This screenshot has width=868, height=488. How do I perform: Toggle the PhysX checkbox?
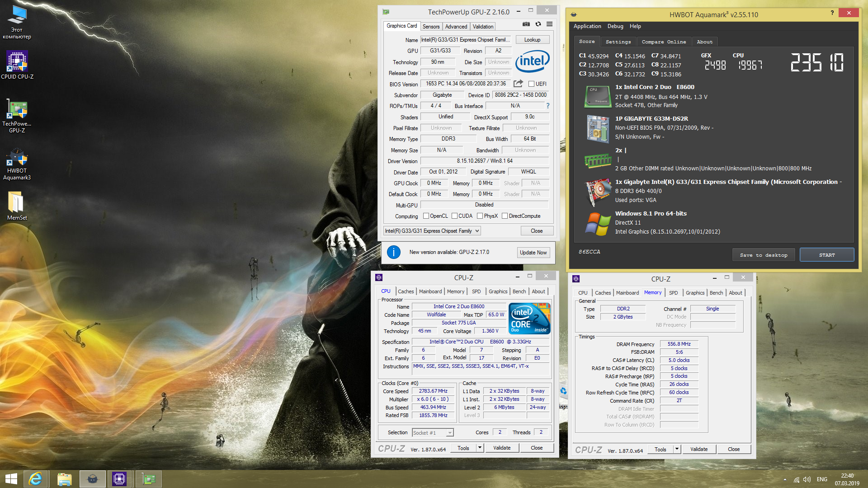tap(480, 216)
